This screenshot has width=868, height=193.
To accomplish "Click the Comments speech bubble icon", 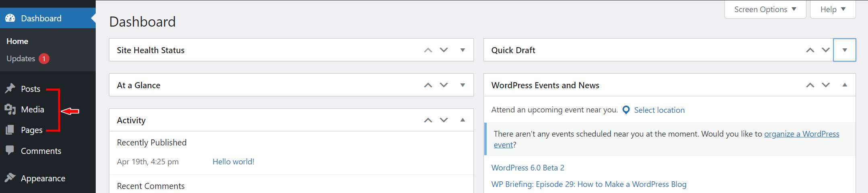I will tap(10, 150).
